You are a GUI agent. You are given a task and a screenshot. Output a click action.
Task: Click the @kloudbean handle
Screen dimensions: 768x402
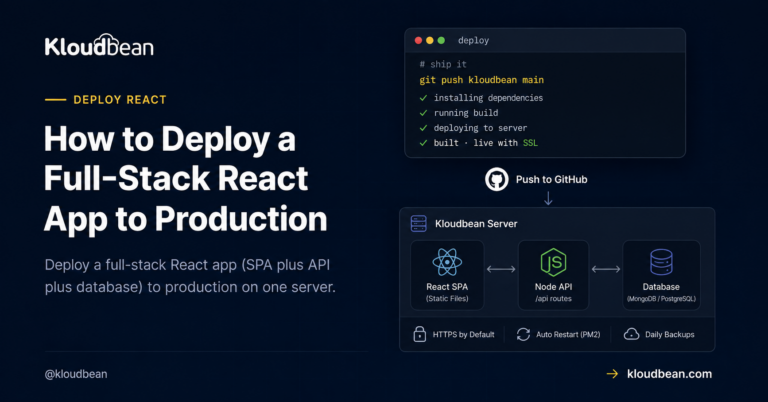76,374
